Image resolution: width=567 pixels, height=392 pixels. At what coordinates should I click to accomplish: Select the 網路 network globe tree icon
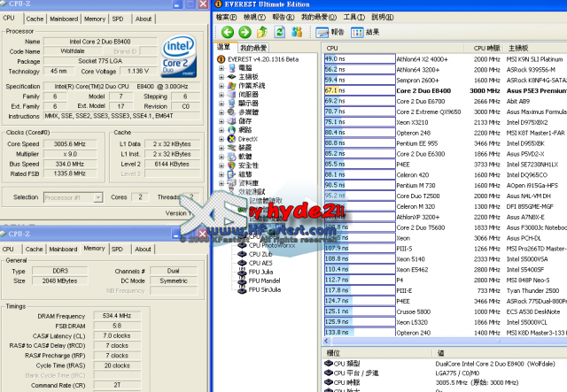(x=232, y=130)
